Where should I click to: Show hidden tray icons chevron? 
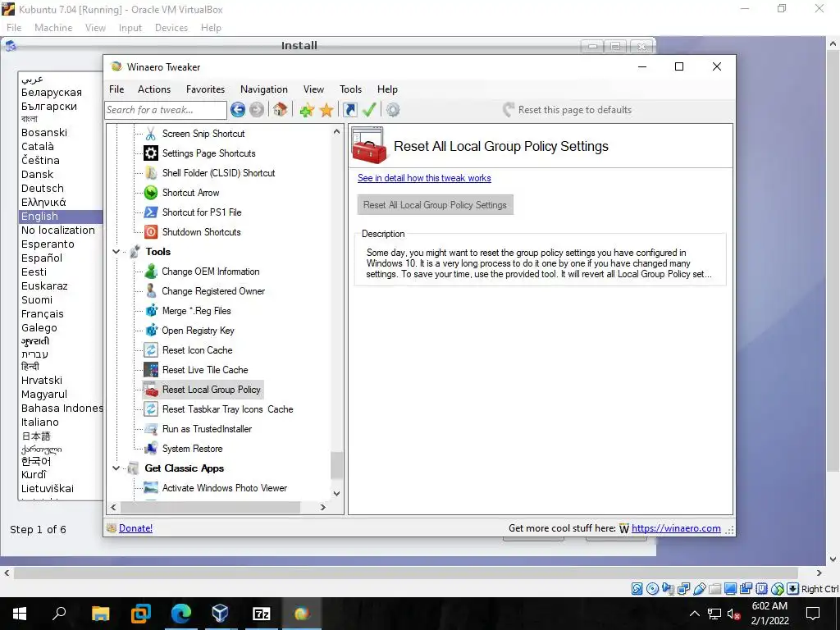tap(694, 614)
